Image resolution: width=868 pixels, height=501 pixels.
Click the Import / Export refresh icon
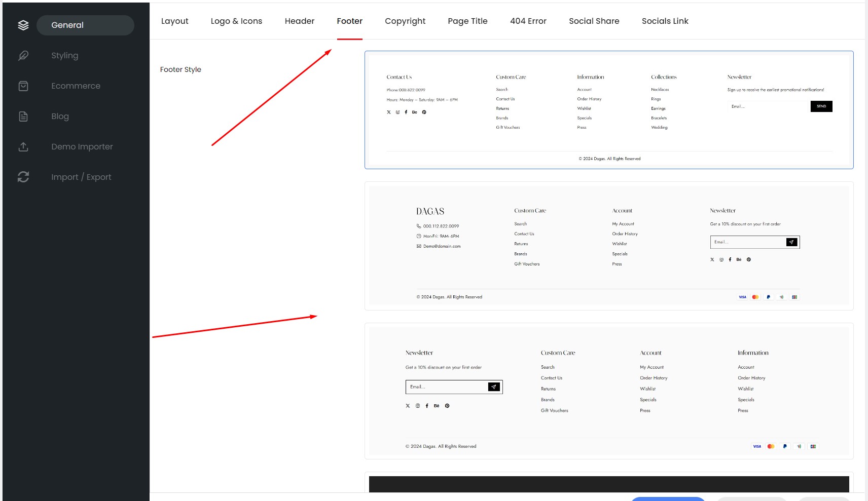point(23,177)
